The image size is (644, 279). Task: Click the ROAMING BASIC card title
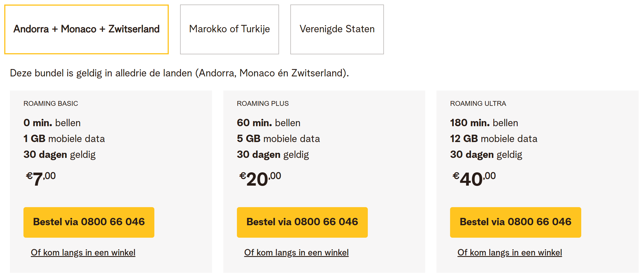(51, 104)
